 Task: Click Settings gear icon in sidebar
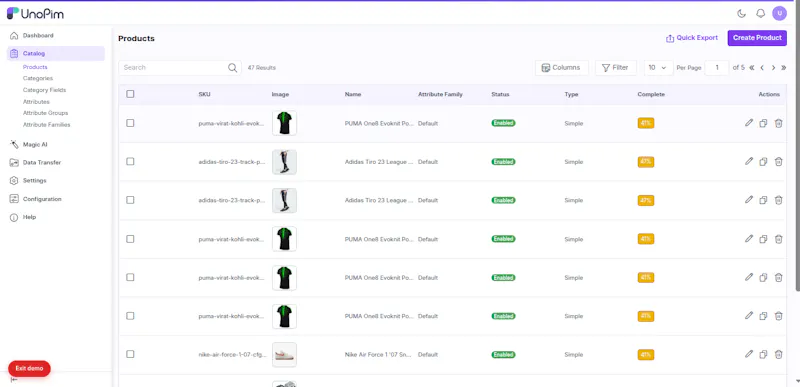(x=14, y=180)
